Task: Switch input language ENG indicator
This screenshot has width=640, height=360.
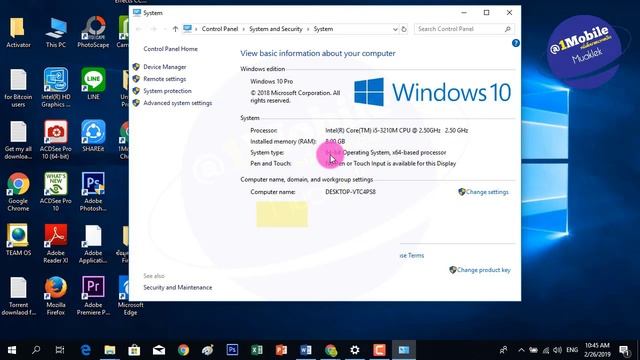Action: tap(572, 350)
